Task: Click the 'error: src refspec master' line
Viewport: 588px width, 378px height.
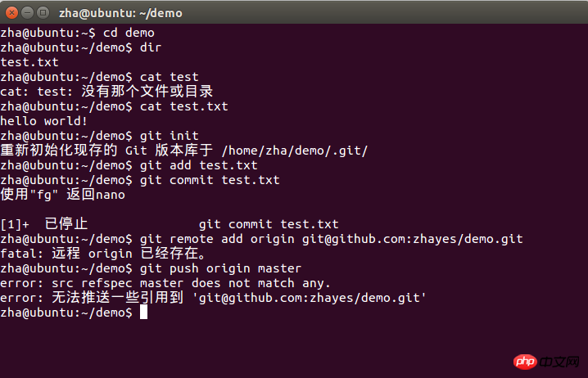Action: click(x=165, y=283)
